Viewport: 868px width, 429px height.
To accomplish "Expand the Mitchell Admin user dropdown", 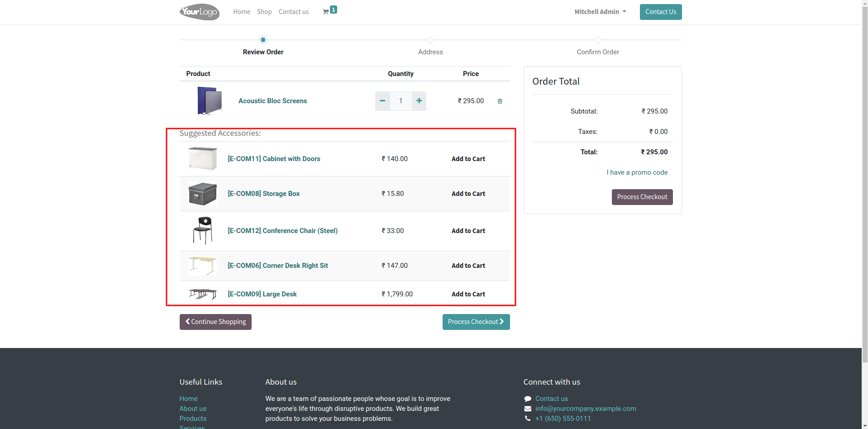I will 601,12.
